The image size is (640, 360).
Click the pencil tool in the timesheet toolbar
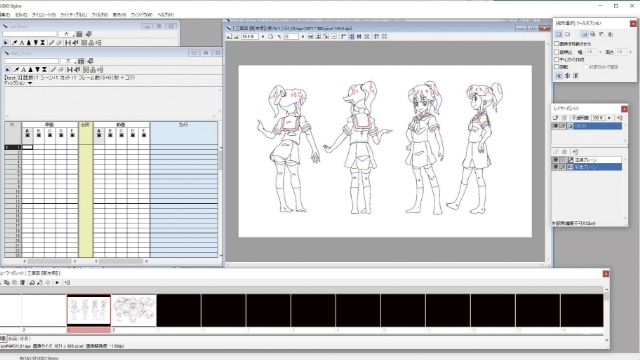[53, 70]
